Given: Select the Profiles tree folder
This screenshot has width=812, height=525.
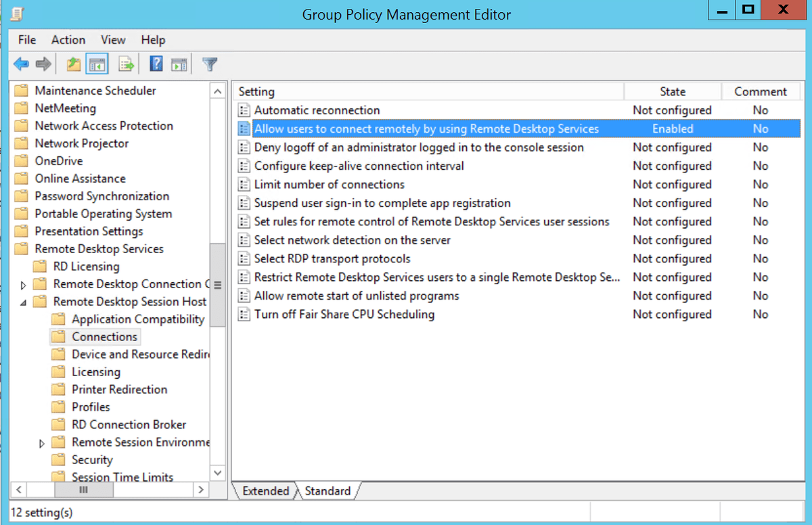Looking at the screenshot, I should (x=91, y=407).
